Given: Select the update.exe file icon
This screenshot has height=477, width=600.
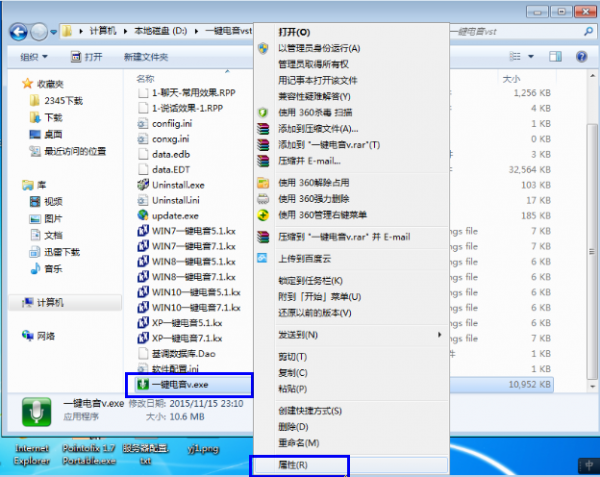Looking at the screenshot, I should pyautogui.click(x=143, y=215).
